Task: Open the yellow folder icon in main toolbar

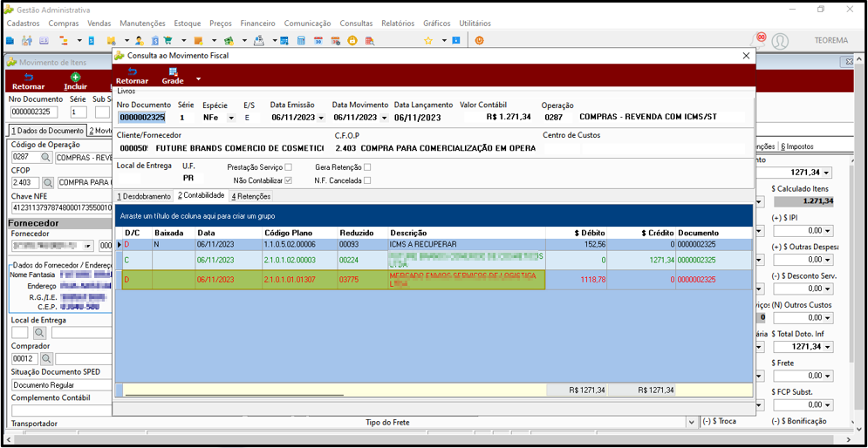Action: point(111,40)
